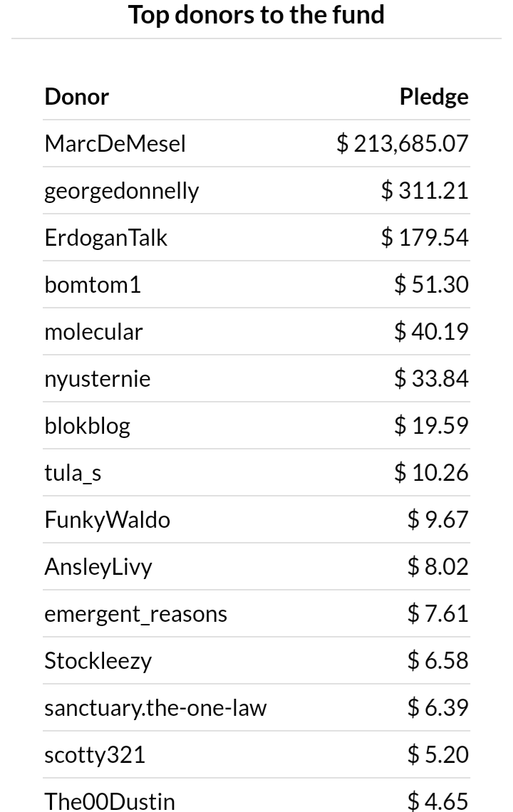The width and height of the screenshot is (513, 812).
Task: Select AnsleyLivy donor row
Action: (256, 566)
